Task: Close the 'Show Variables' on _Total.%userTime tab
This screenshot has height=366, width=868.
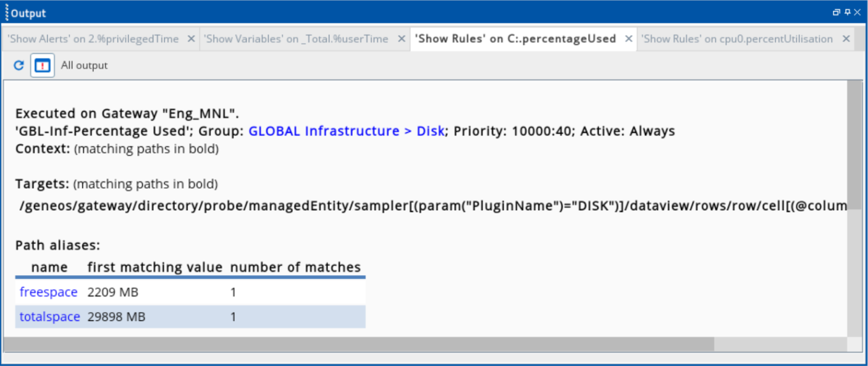Action: tap(401, 38)
